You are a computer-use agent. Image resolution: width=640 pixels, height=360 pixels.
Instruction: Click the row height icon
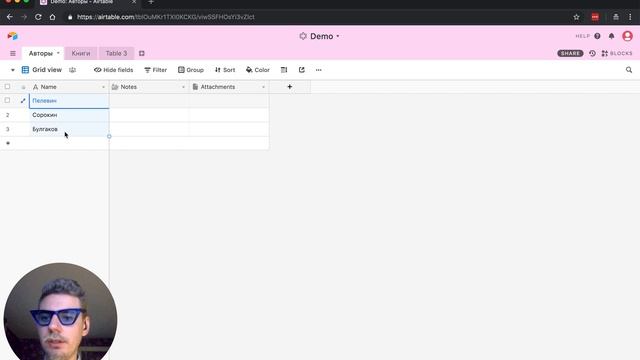284,70
